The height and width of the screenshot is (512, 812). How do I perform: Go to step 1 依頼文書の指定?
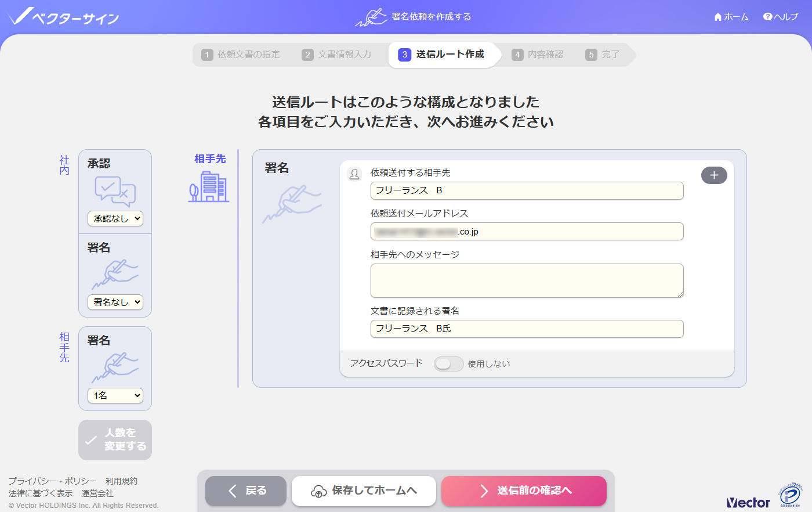241,55
